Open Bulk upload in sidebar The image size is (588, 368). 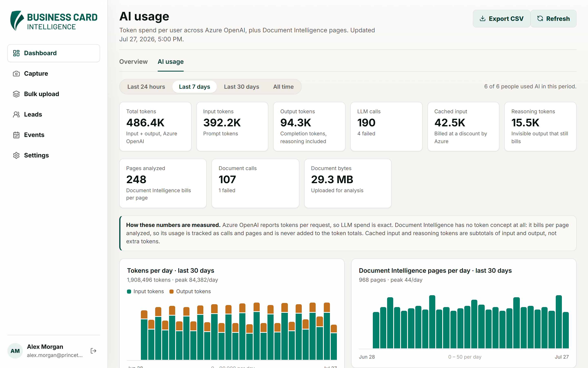pos(54,94)
